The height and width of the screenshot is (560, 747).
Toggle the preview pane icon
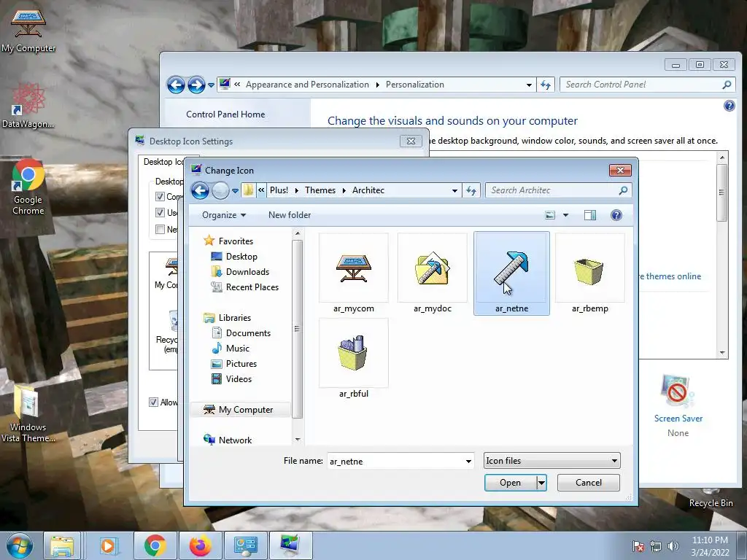pyautogui.click(x=589, y=215)
